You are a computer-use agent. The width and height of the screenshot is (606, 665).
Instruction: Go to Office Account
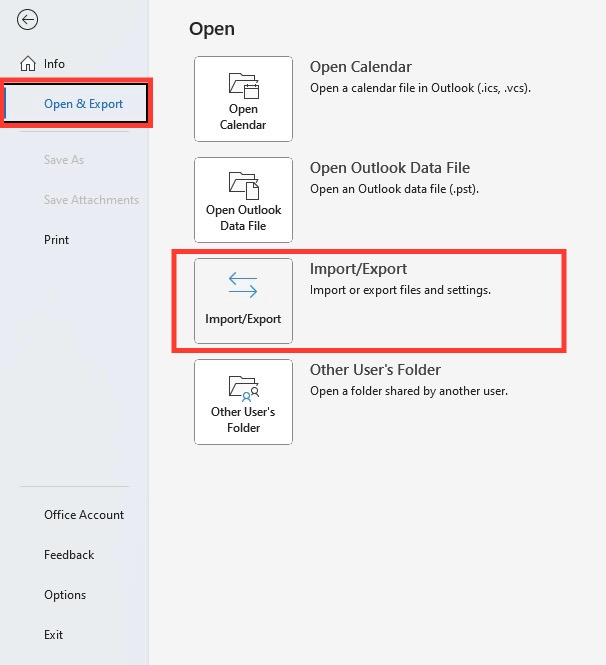tap(84, 514)
